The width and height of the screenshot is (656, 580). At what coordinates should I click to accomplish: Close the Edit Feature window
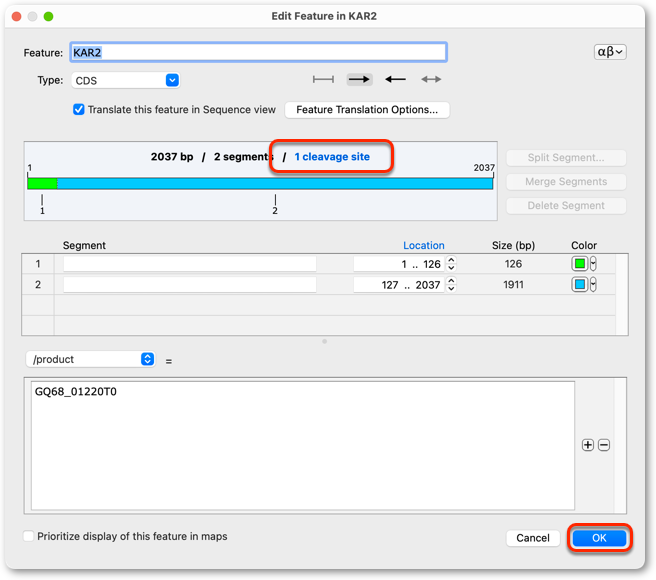pyautogui.click(x=16, y=16)
